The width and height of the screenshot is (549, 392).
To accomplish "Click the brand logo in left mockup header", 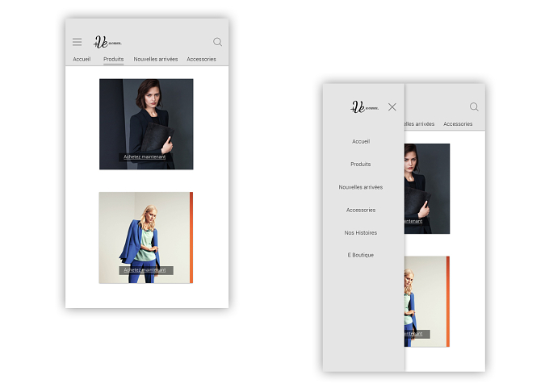I will click(x=107, y=42).
